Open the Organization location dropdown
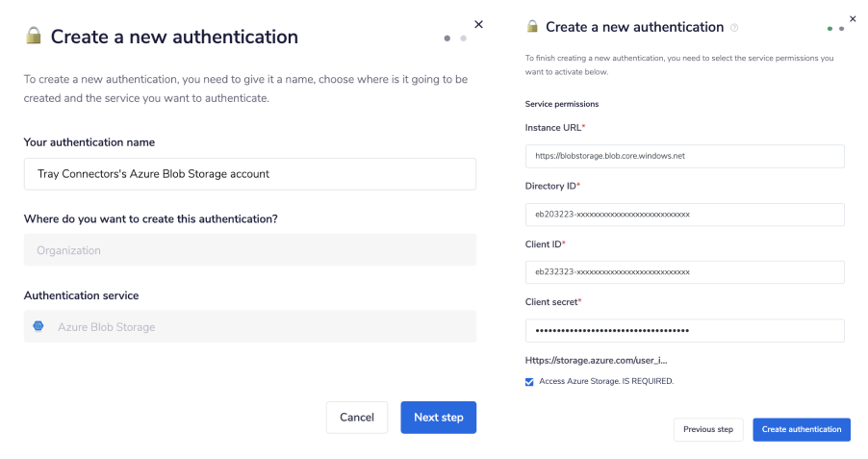 coord(249,250)
